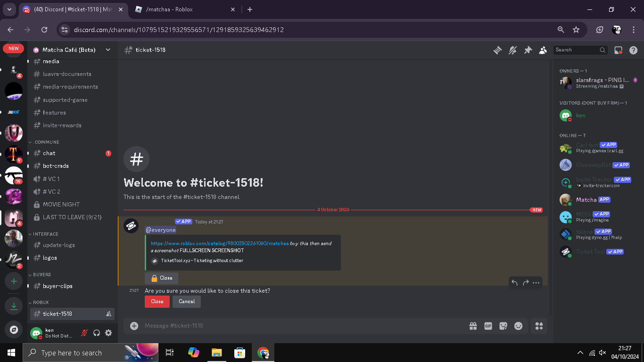Open user settings gear
This screenshot has height=362, width=644.
pyautogui.click(x=108, y=333)
